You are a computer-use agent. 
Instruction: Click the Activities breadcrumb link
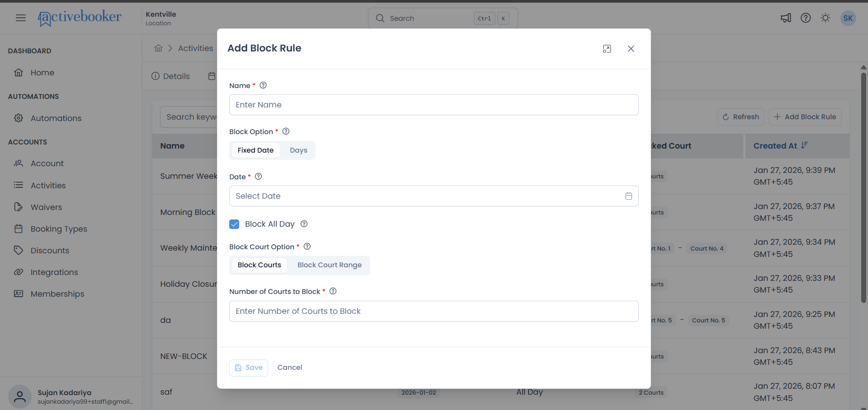(195, 48)
